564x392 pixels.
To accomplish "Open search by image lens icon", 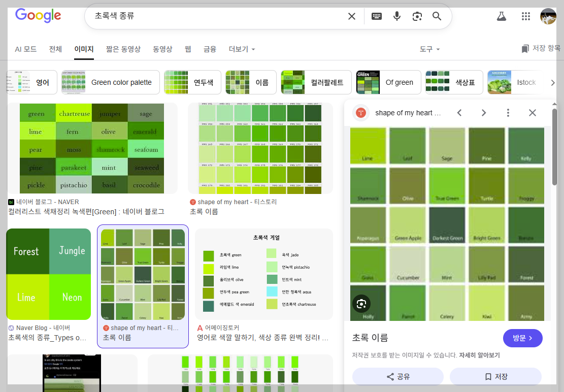I will coord(417,16).
